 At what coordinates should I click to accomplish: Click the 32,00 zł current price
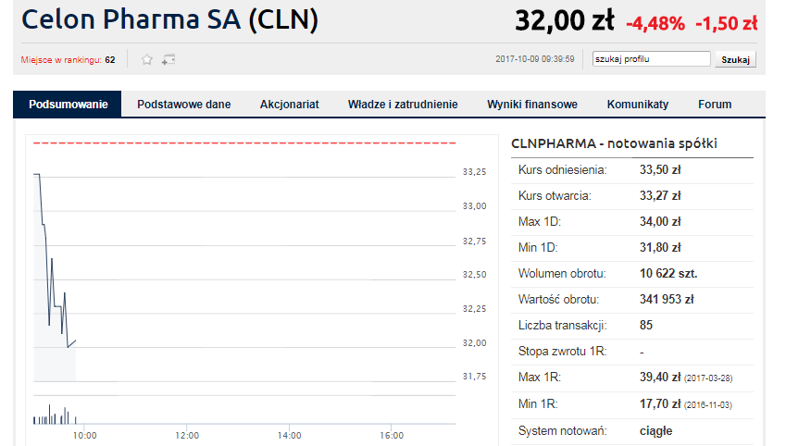point(563,20)
